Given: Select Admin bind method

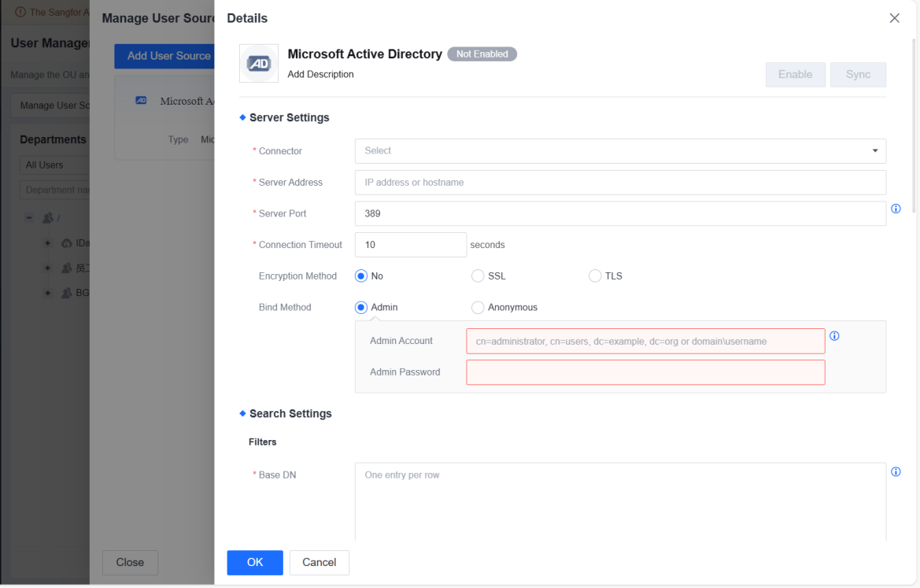Looking at the screenshot, I should click(361, 308).
